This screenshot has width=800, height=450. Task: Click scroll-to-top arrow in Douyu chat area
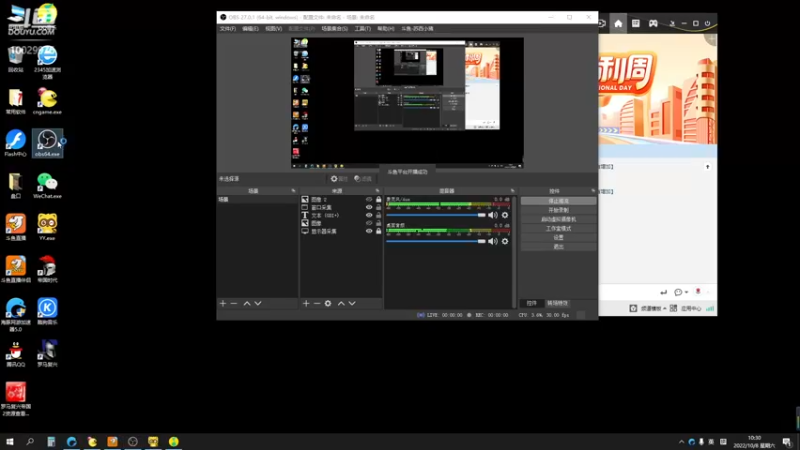coord(708,167)
